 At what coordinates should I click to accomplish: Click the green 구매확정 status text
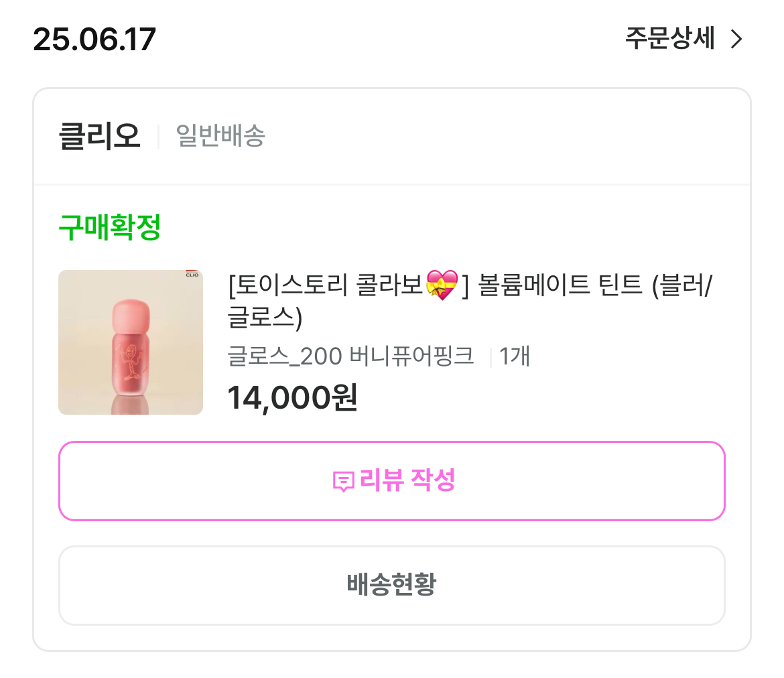109,228
